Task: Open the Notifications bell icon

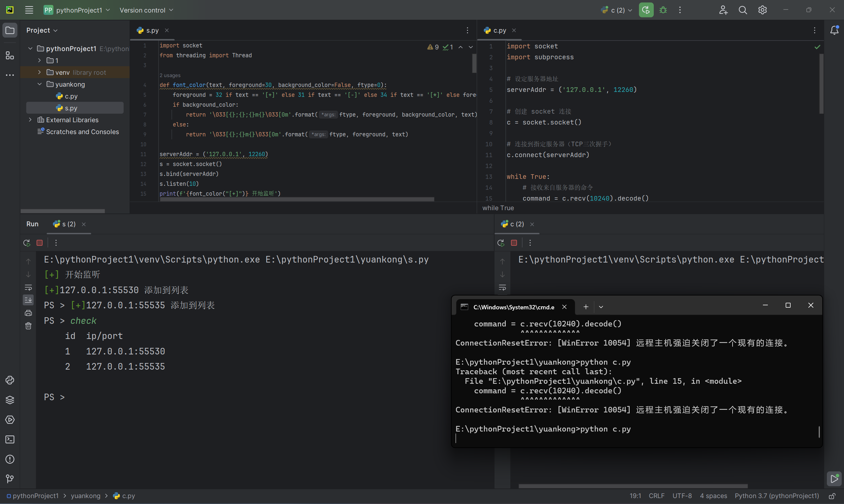Action: [x=834, y=30]
